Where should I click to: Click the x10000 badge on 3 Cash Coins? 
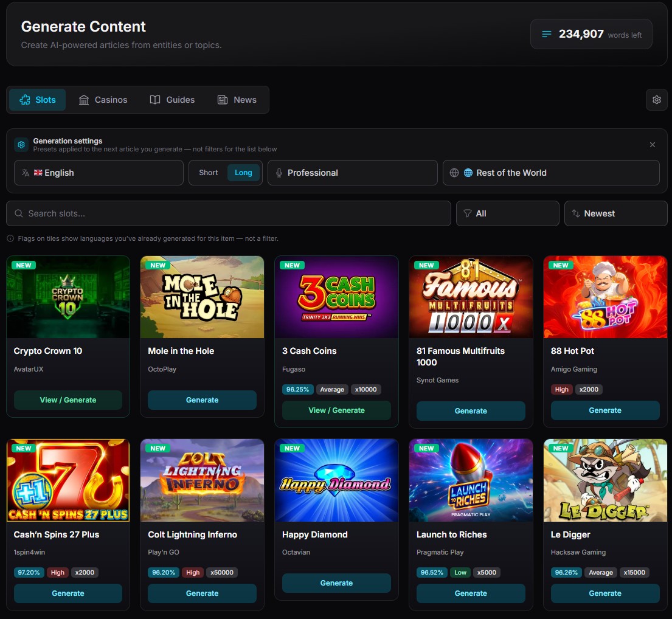click(365, 389)
